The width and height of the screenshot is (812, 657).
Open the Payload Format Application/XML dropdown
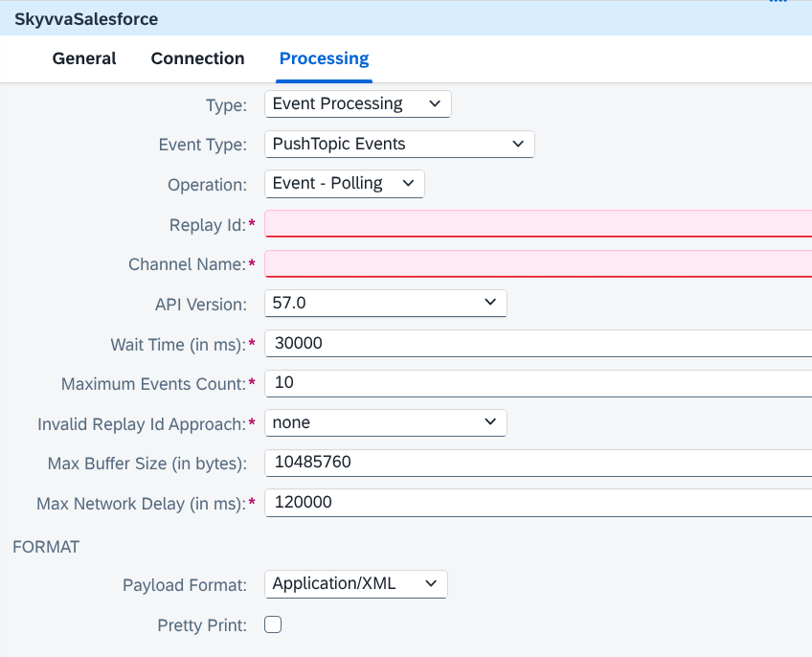coord(356,584)
